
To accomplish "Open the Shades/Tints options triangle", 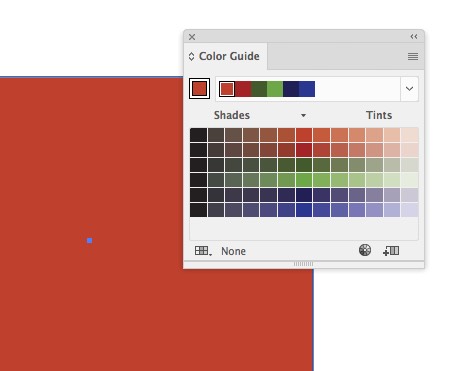I will pos(303,116).
